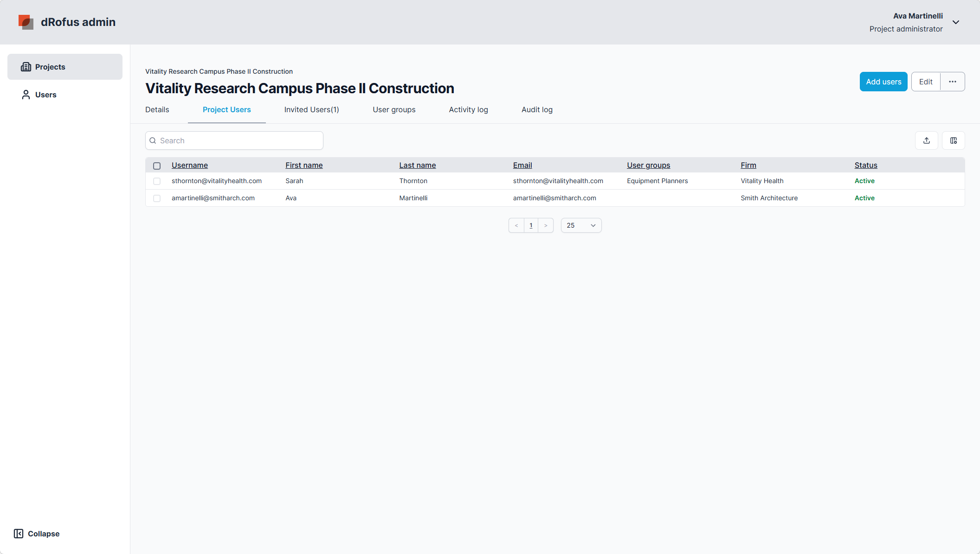Click first name Ava cell
Screen dimensions: 980x554
pos(291,198)
